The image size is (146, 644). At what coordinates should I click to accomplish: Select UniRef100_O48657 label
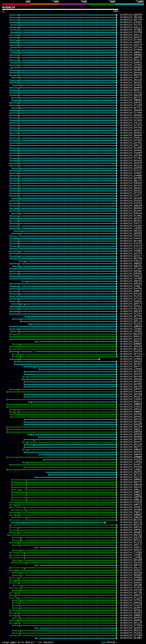pyautogui.click(x=131, y=42)
